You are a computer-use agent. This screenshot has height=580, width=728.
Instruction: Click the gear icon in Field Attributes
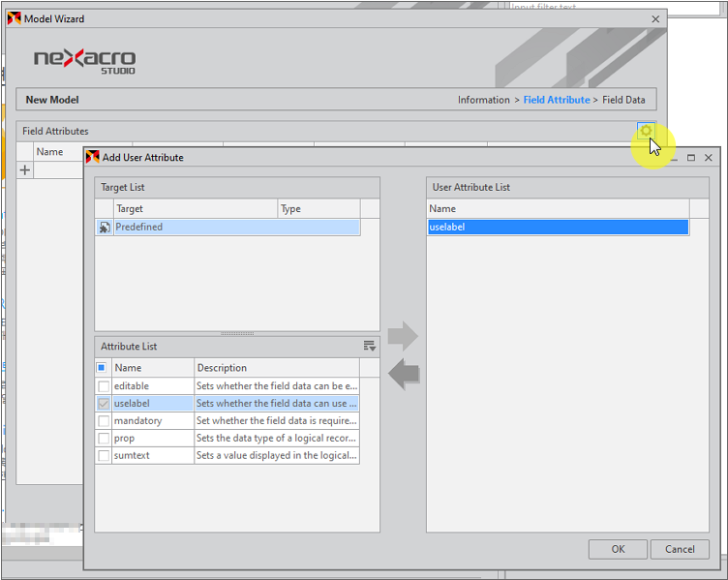coord(646,132)
